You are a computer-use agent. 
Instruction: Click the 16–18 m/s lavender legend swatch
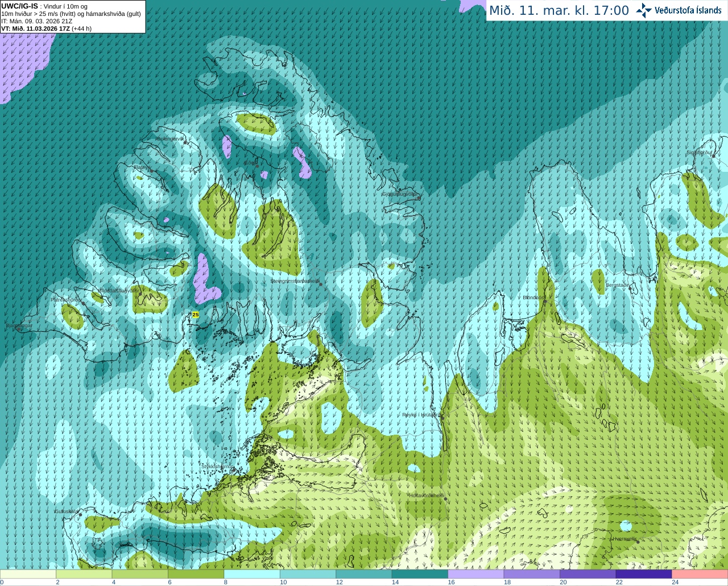[476, 574]
